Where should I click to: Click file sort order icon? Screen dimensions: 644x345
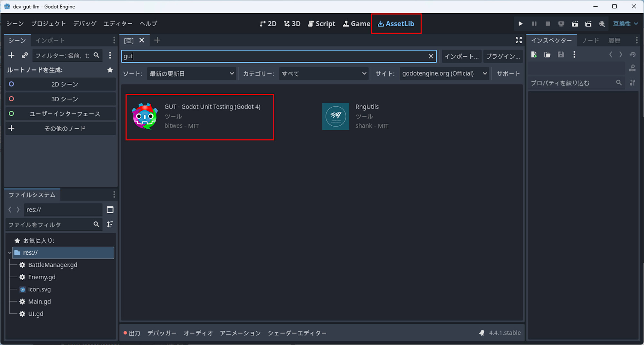[x=110, y=224]
